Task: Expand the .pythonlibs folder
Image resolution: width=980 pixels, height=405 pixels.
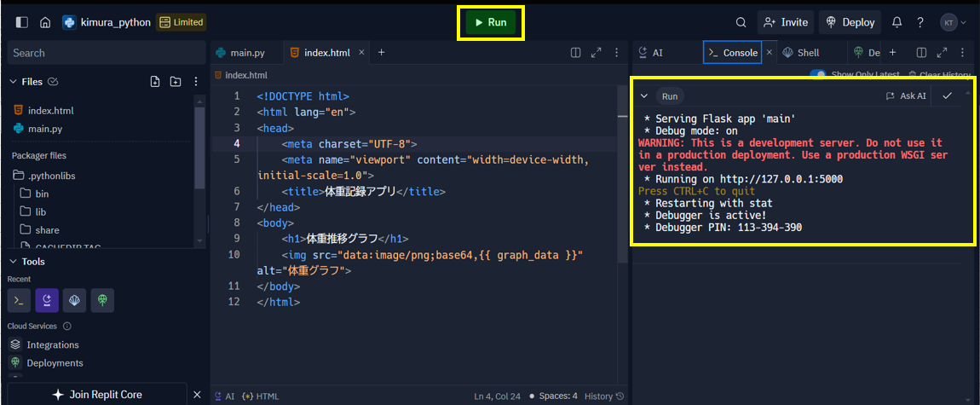Action: [x=43, y=176]
